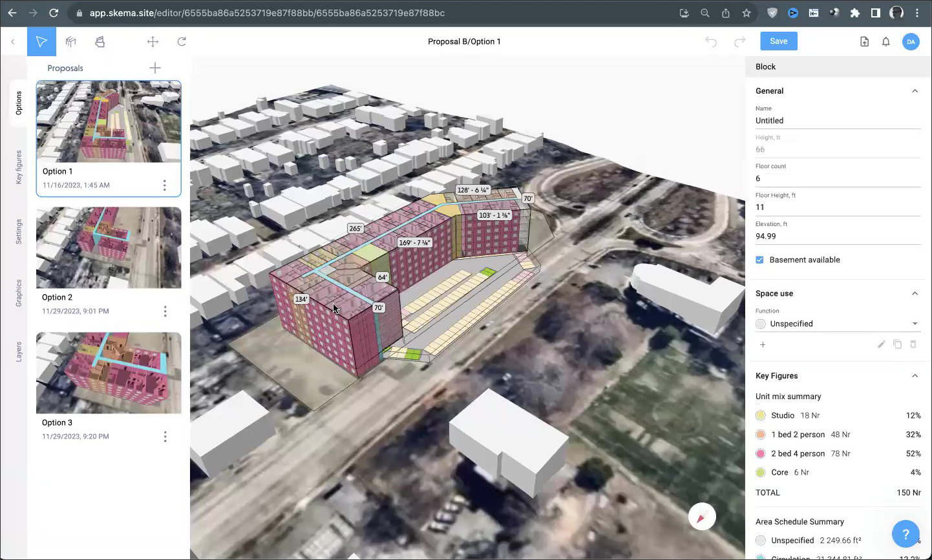Viewport: 932px width, 560px height.
Task: Collapse the Space use section
Action: [915, 293]
